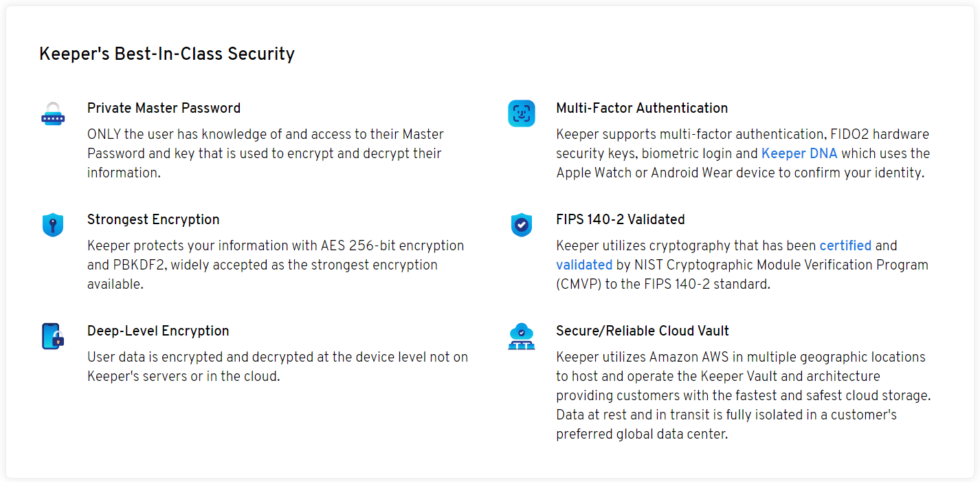
Task: Click the Secure/Reliable Cloud Vault cloud icon
Action: (522, 336)
